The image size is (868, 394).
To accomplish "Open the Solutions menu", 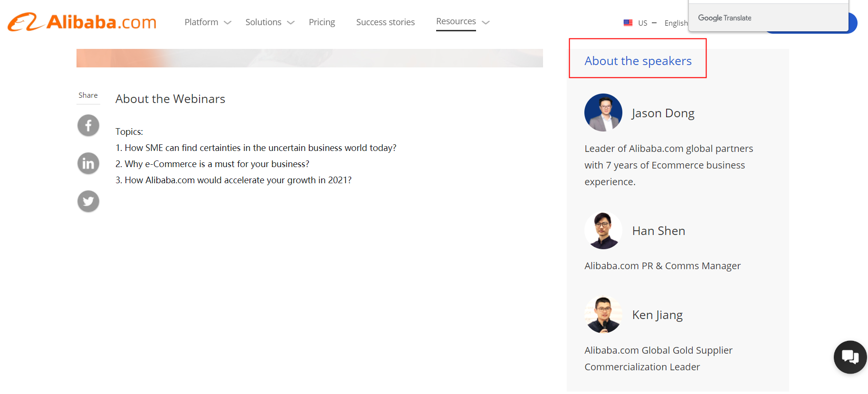I will point(263,22).
